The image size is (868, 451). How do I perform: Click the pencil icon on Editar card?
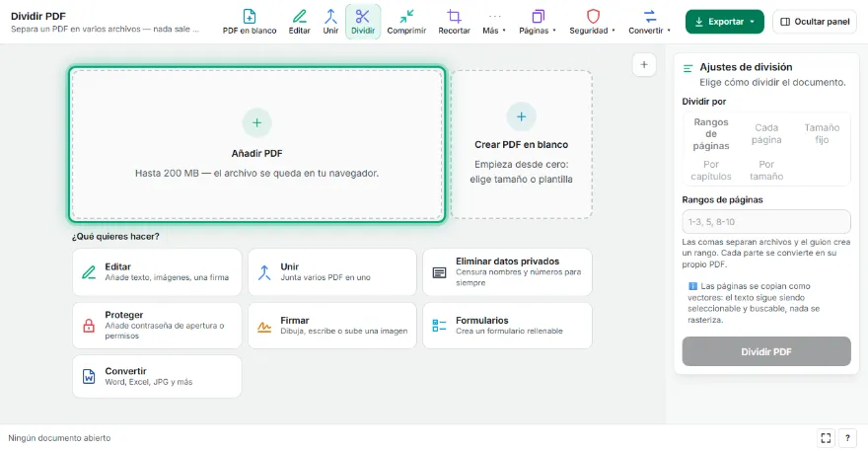pos(89,272)
